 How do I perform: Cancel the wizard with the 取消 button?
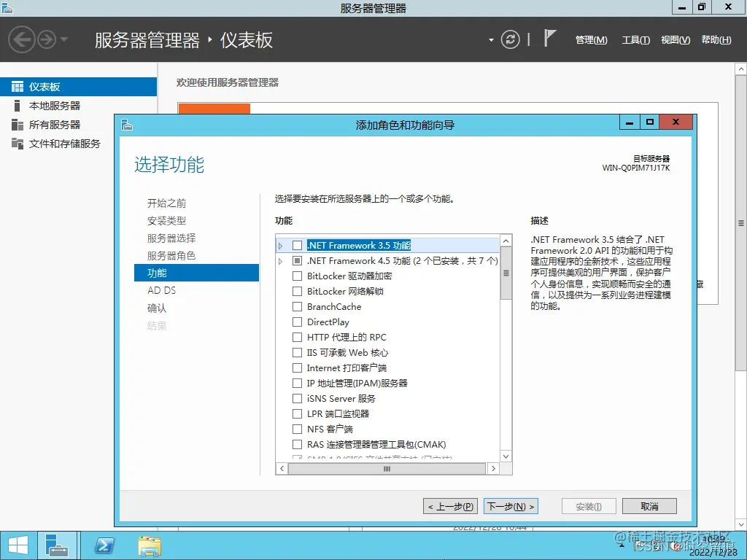649,505
